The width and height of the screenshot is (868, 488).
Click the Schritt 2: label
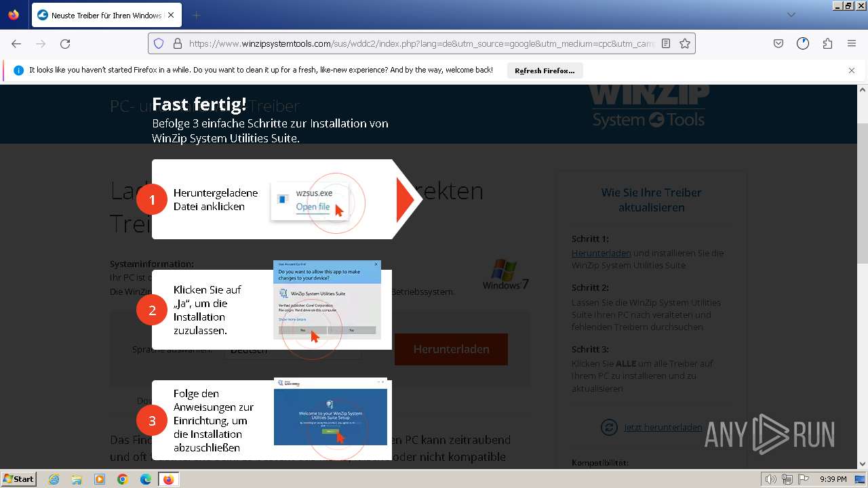tap(590, 287)
